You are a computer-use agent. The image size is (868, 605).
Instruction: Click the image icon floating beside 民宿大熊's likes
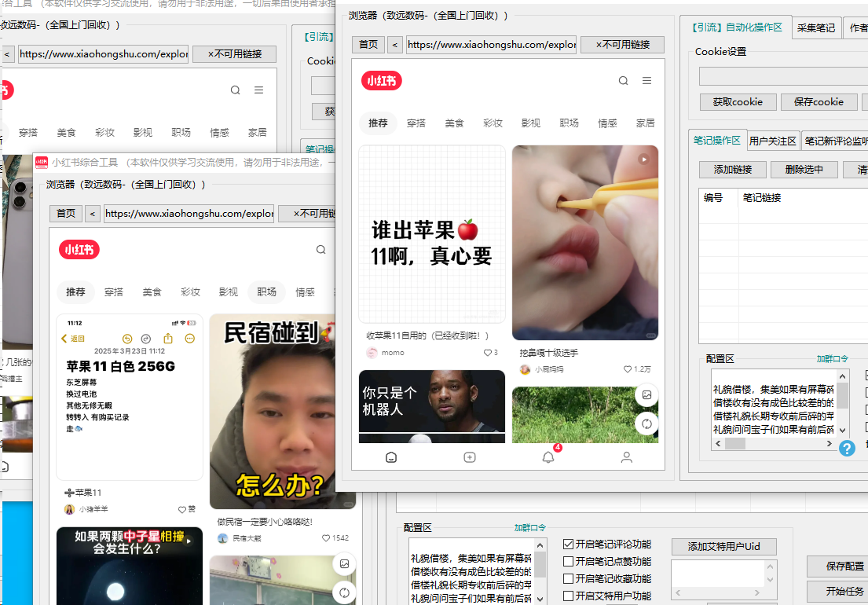pos(344,563)
